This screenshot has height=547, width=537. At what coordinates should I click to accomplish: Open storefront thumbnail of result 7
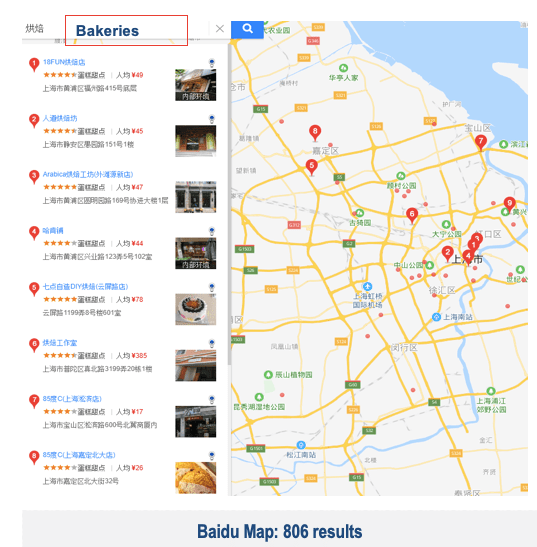195,421
